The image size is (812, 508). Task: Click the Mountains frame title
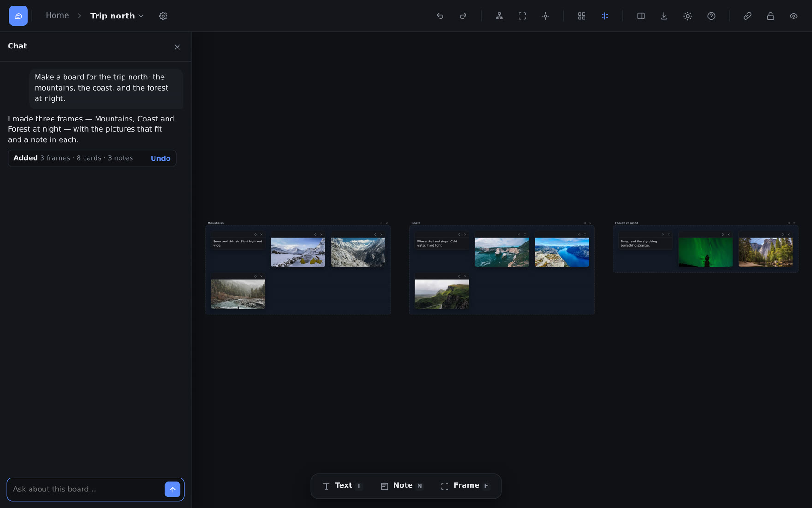(215, 223)
